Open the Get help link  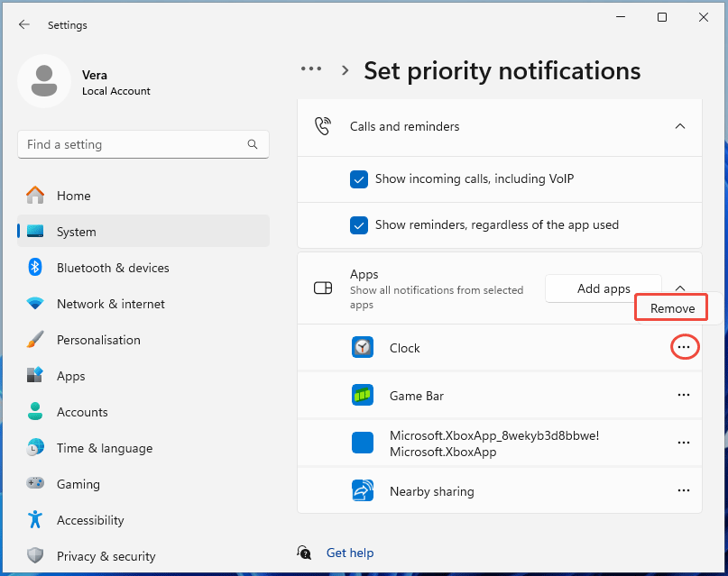click(x=350, y=552)
